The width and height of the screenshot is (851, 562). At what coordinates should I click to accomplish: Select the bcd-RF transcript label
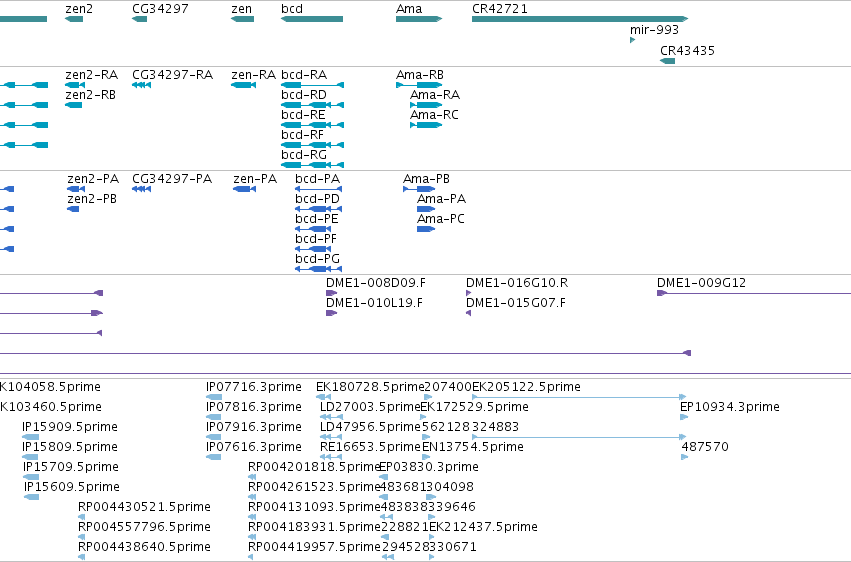302,135
